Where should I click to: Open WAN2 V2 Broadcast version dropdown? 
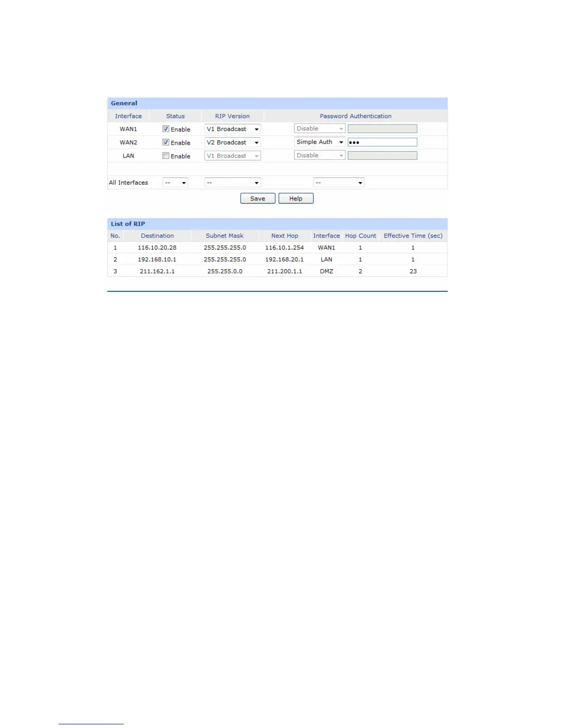[232, 142]
